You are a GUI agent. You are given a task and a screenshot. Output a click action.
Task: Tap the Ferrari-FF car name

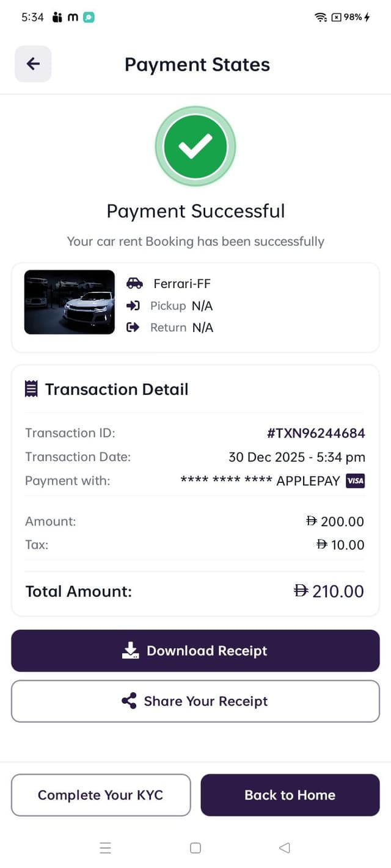pos(182,283)
